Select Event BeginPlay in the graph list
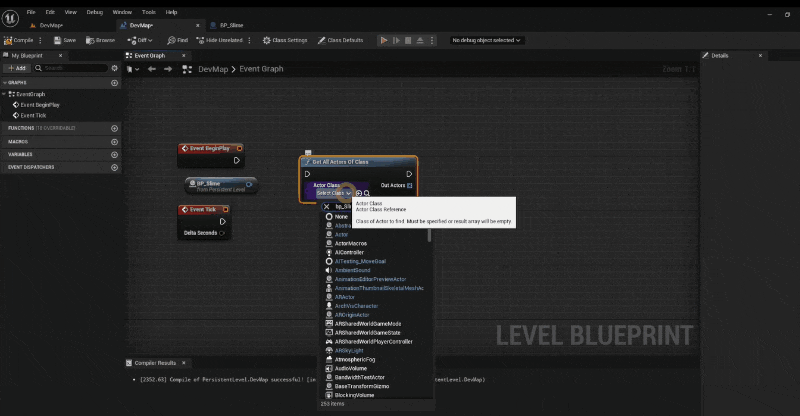The width and height of the screenshot is (800, 416). [40, 105]
